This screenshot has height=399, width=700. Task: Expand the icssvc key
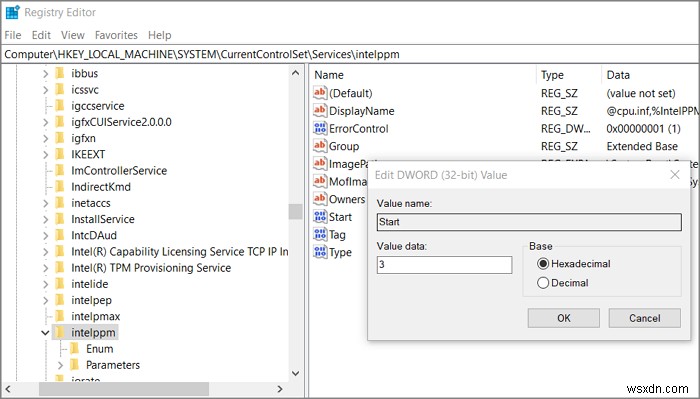(x=46, y=90)
